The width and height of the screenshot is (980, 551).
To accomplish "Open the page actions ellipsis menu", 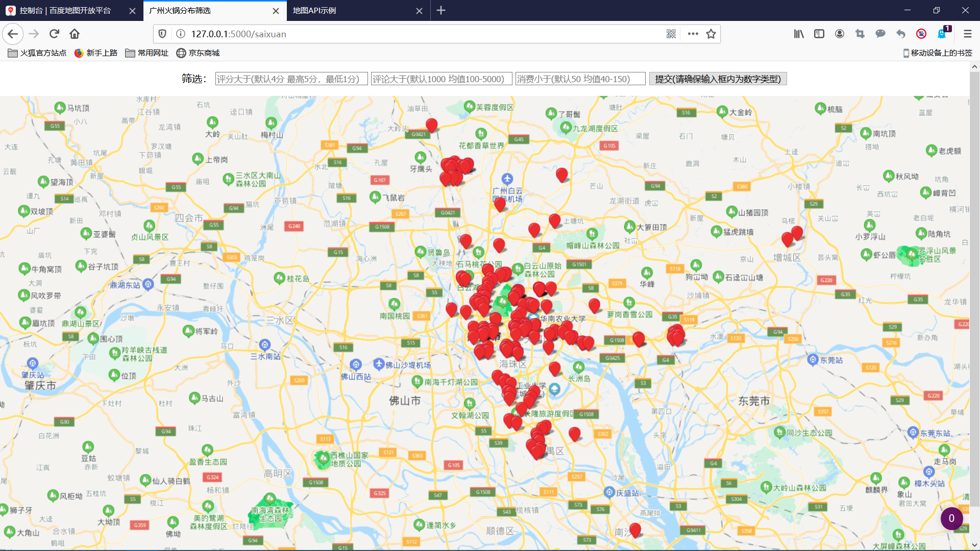I will [692, 34].
